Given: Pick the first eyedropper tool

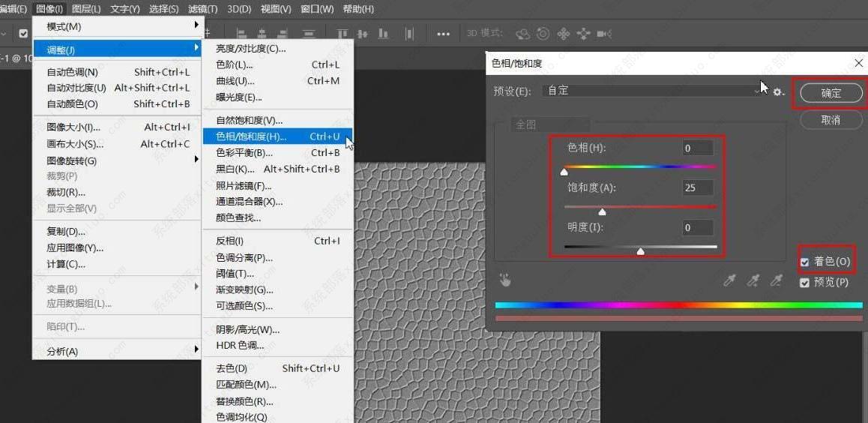Looking at the screenshot, I should pyautogui.click(x=729, y=280).
